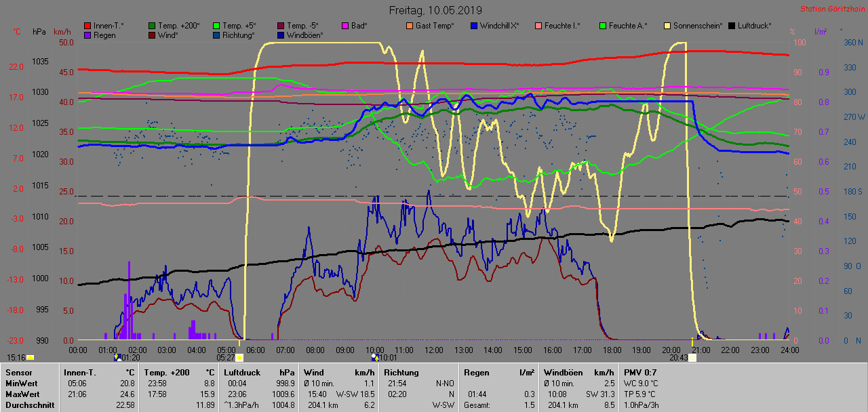Click the bright green Temp. +5 swatch

coord(217,26)
